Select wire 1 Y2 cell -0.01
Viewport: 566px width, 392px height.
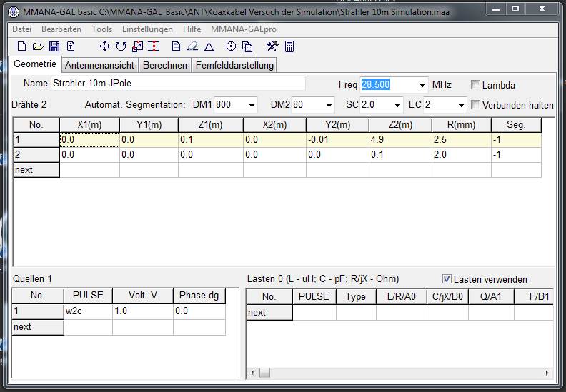pyautogui.click(x=337, y=139)
